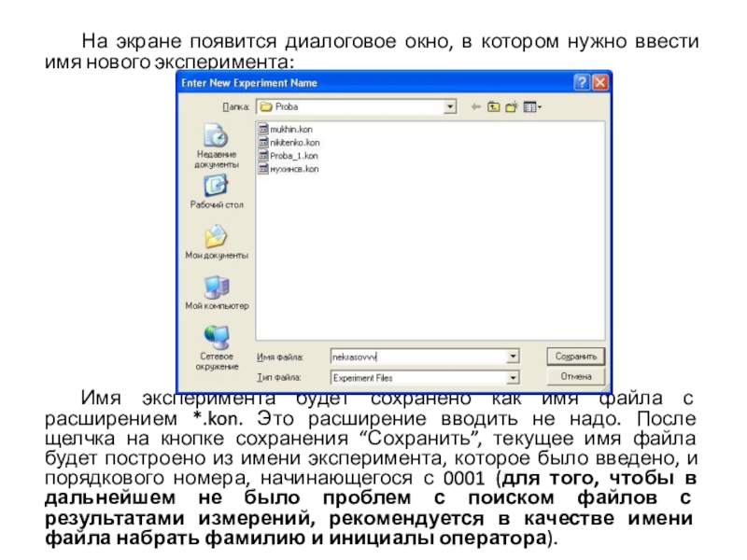Image resolution: width=747 pixels, height=560 pixels.
Task: Expand the Proba folder dropdown
Action: [450, 106]
